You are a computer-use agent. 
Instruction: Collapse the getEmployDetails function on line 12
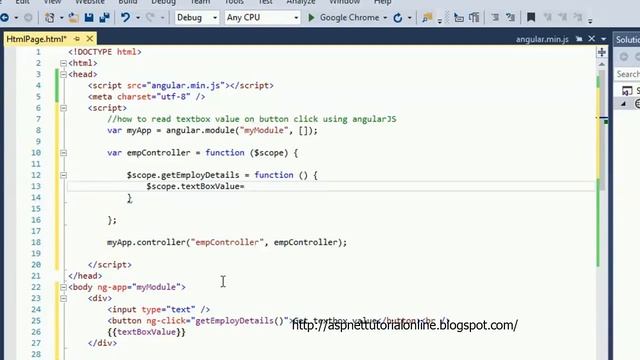pyautogui.click(x=63, y=175)
